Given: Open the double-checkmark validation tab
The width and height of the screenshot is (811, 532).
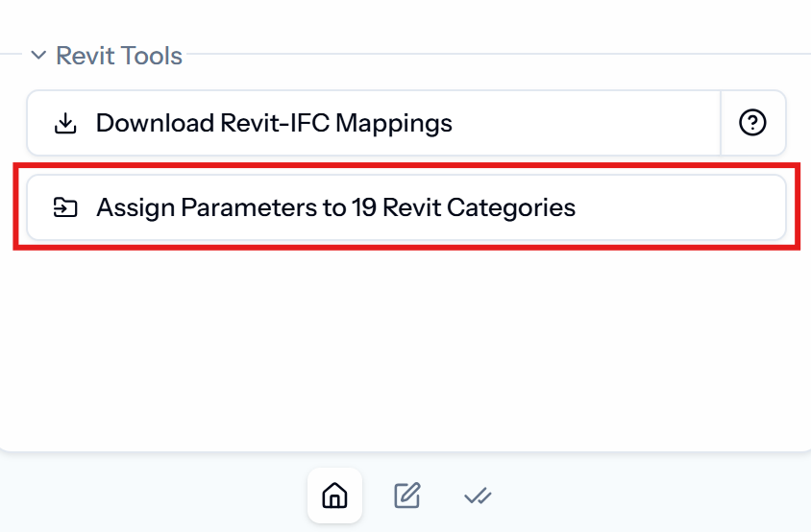Looking at the screenshot, I should point(478,496).
